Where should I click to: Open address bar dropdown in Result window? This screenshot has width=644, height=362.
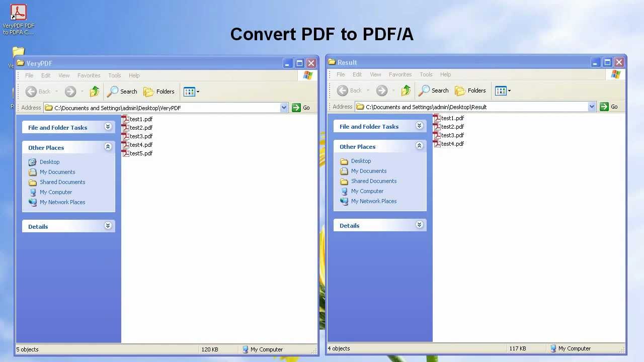click(x=592, y=107)
